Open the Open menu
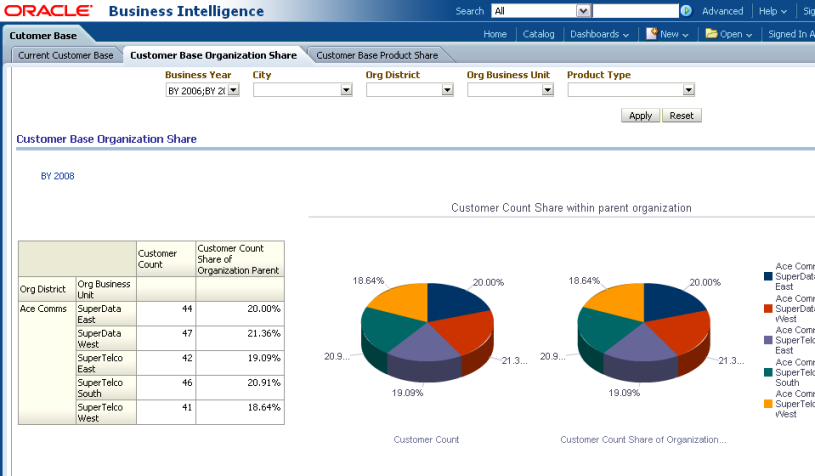Viewport: 815px width, 476px height. [736, 34]
